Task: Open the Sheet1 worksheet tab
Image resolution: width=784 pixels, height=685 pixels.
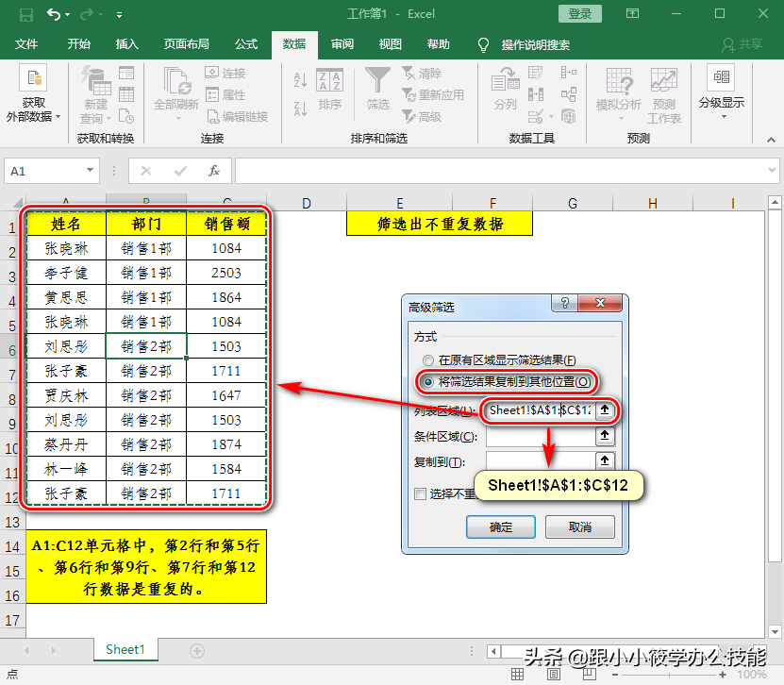Action: click(x=125, y=649)
